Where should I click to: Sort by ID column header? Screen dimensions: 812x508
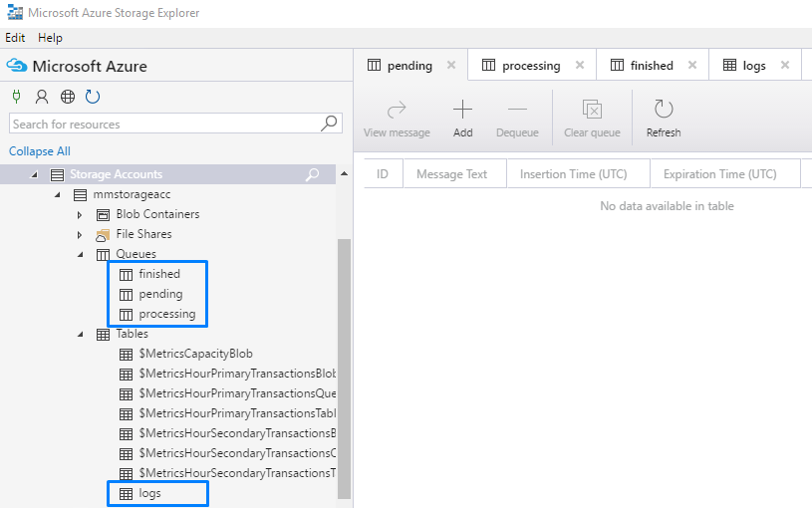tap(383, 174)
